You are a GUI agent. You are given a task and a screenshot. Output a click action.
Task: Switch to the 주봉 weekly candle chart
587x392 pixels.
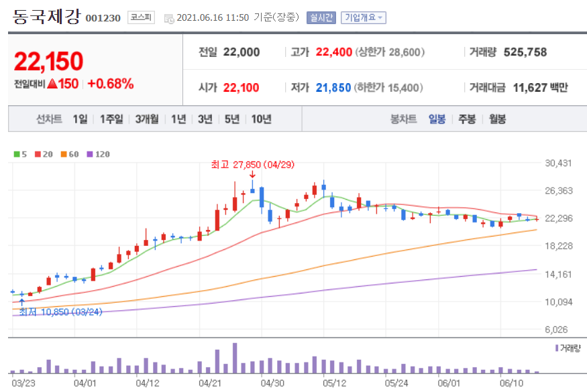pos(467,119)
